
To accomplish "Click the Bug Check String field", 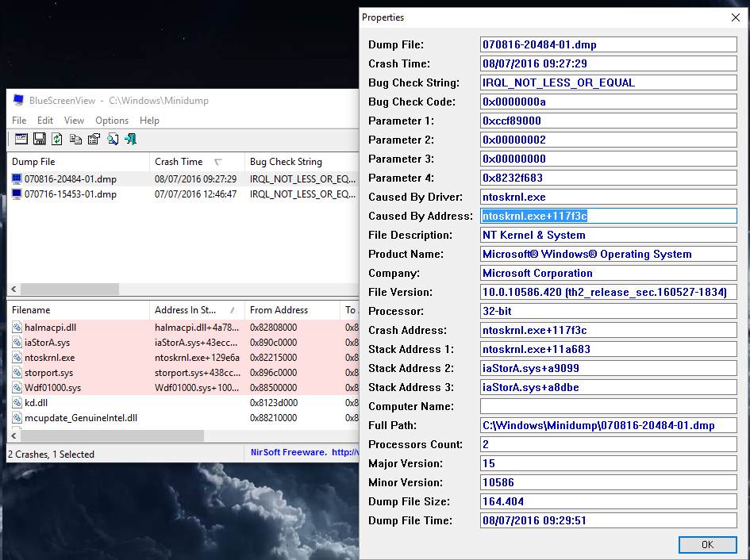I will tap(609, 82).
